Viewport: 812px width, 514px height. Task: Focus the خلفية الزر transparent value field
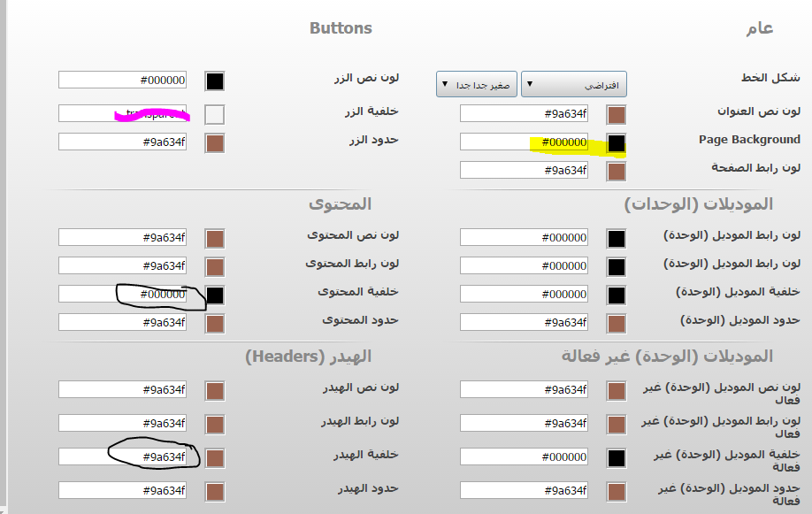tap(122, 113)
